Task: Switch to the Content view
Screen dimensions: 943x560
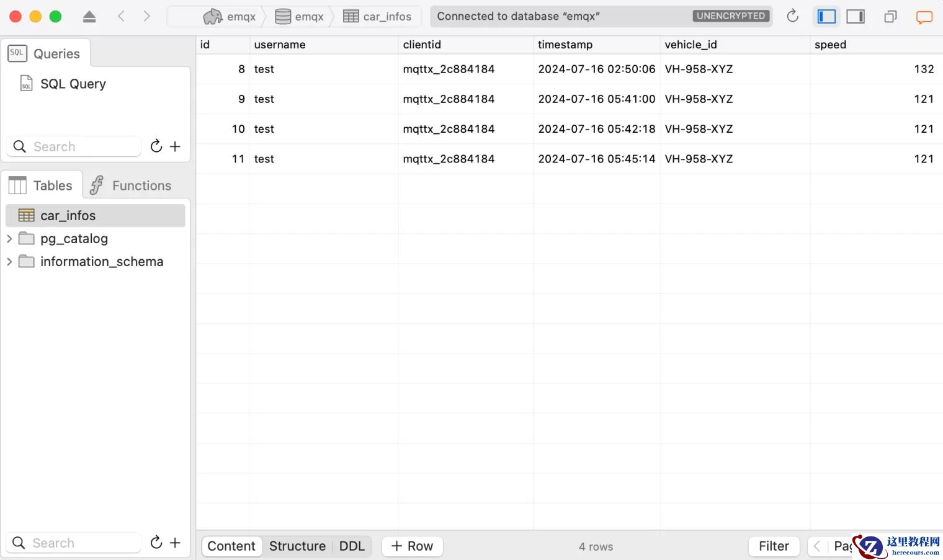Action: pyautogui.click(x=231, y=546)
